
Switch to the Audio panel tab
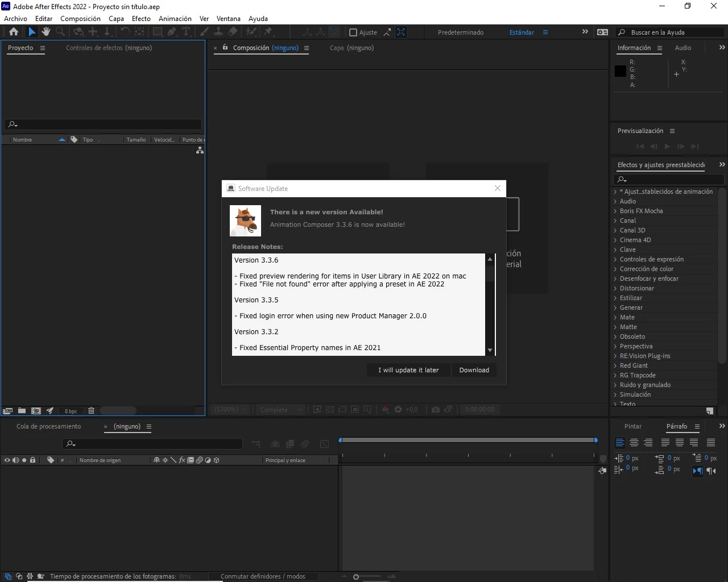click(x=683, y=48)
